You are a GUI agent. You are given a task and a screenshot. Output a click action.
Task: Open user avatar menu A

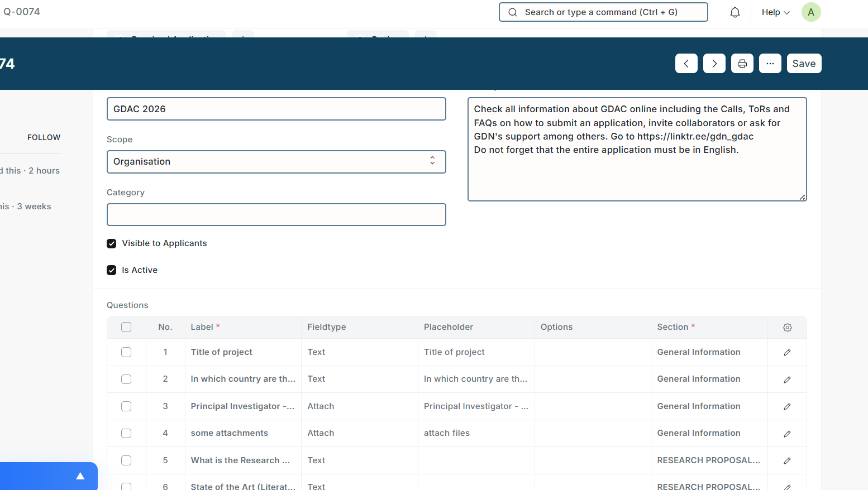point(810,12)
